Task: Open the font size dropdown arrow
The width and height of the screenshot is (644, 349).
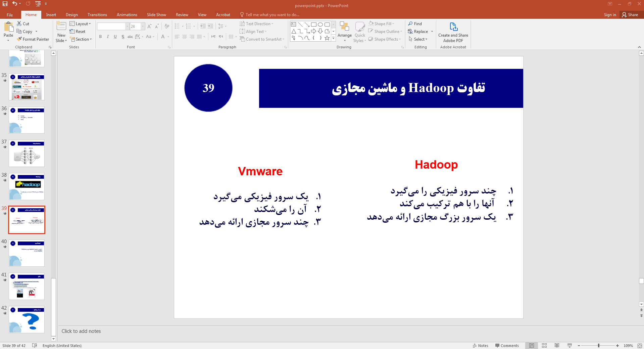Action: tap(143, 26)
